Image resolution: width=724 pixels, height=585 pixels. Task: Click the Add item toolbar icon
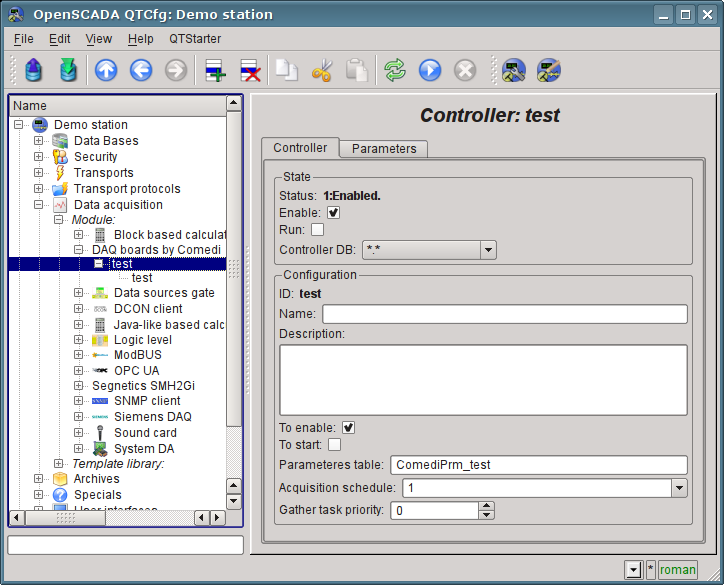click(x=215, y=71)
